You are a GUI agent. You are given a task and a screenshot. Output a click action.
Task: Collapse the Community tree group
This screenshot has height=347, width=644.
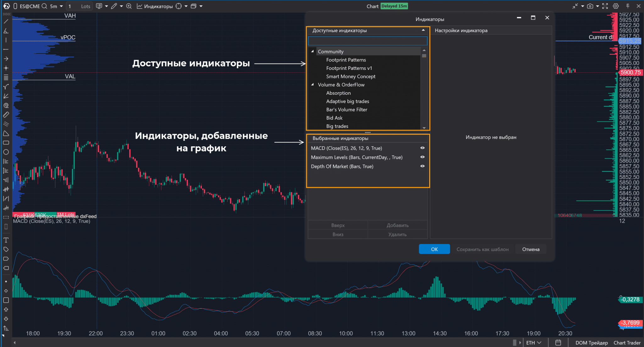coord(313,51)
